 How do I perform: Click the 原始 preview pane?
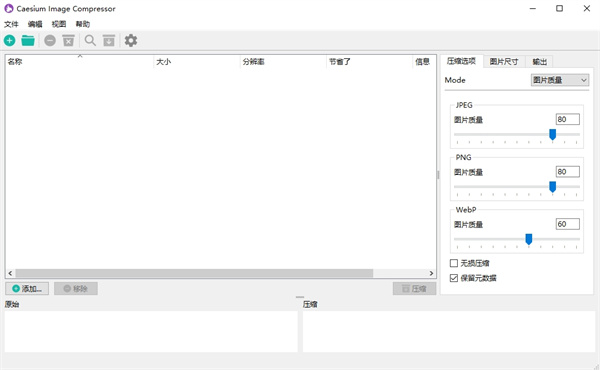point(151,331)
